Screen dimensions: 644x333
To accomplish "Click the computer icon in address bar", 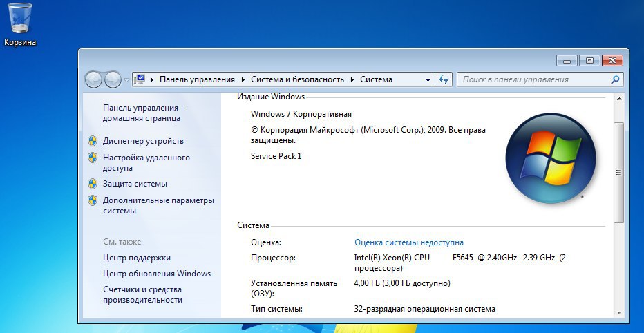I will pos(140,79).
